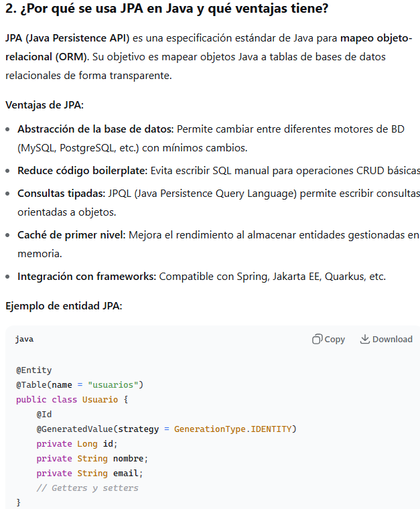420x509 pixels.
Task: Click text 'relacionales de forma transparente.'
Action: (88, 76)
